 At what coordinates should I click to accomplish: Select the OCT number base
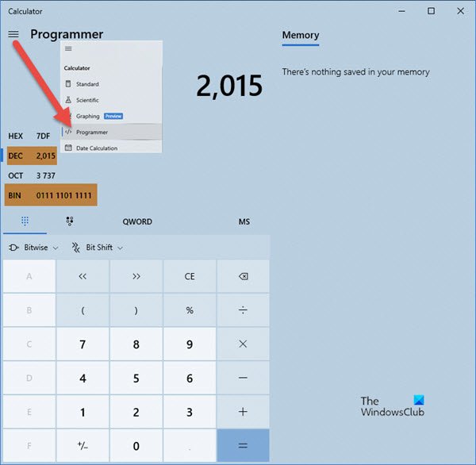click(x=32, y=175)
